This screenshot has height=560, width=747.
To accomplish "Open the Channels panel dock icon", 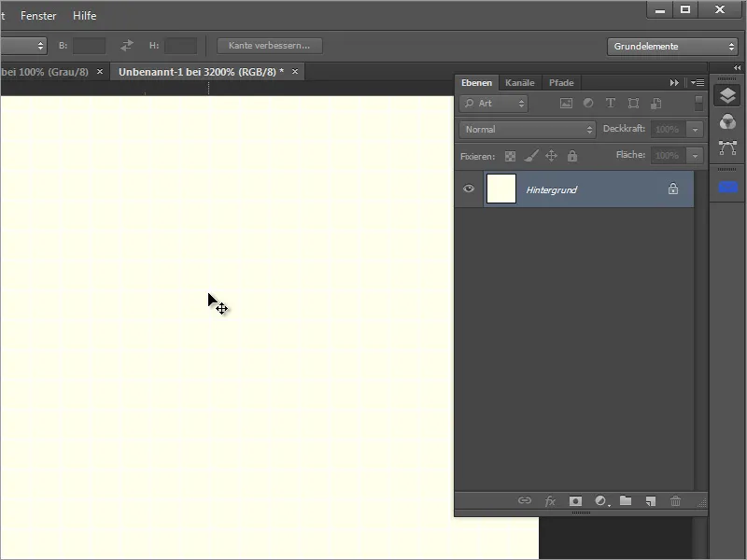I will tap(727, 122).
